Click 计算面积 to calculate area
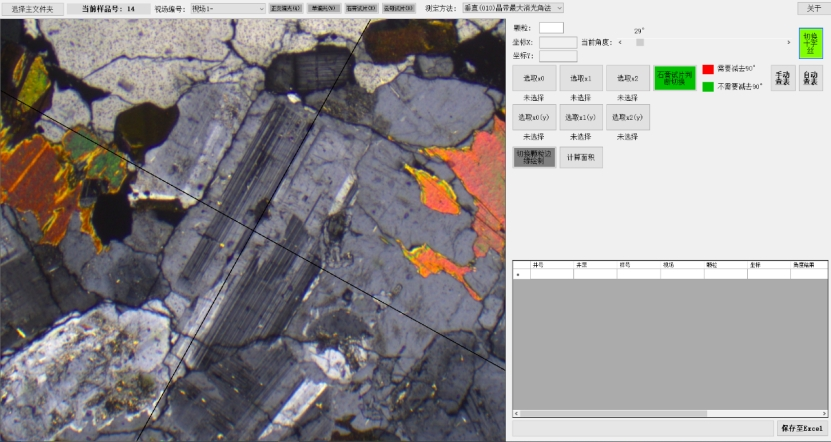831x442 pixels. pyautogui.click(x=581, y=157)
